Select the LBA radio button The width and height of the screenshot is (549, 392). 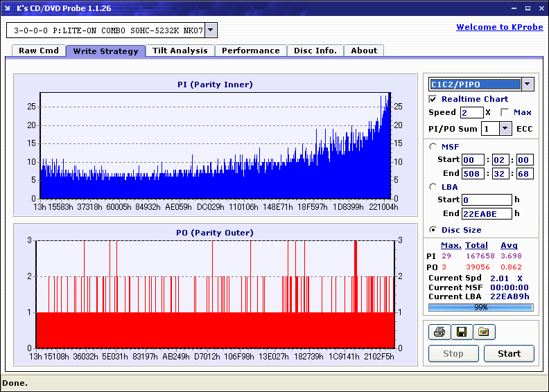tap(433, 186)
